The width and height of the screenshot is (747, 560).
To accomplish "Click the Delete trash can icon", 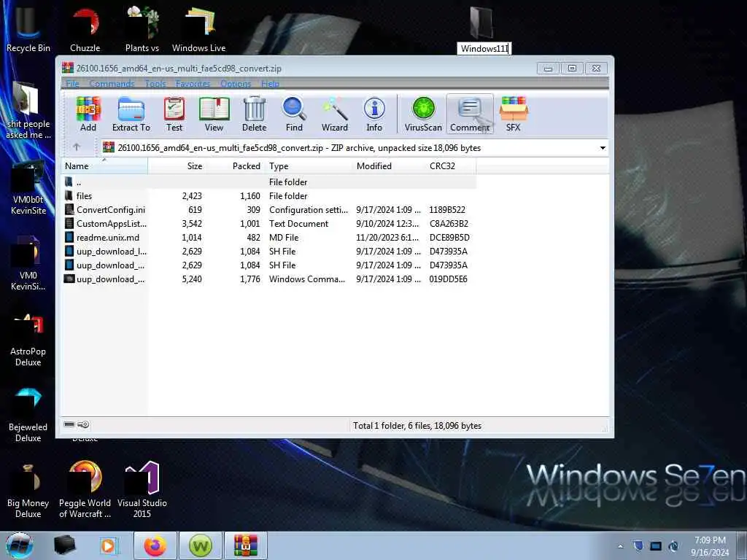I will pos(255,114).
